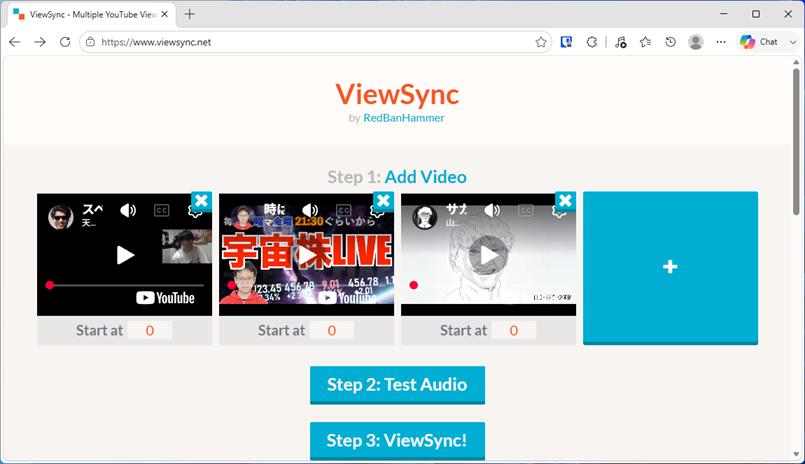Click the first video's progress bar
Viewport: 805px width, 464px height.
pyautogui.click(x=125, y=285)
